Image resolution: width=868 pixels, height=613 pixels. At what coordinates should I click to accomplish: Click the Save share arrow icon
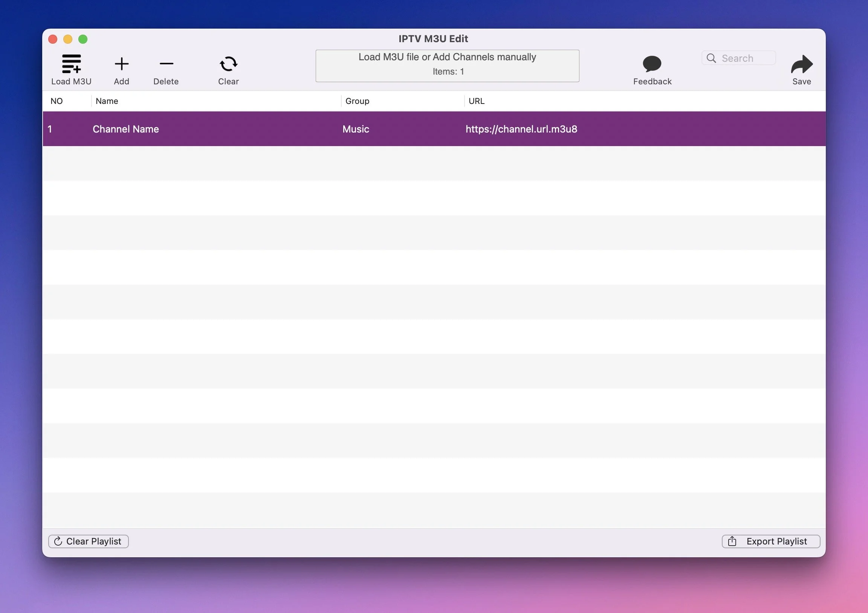click(x=801, y=64)
